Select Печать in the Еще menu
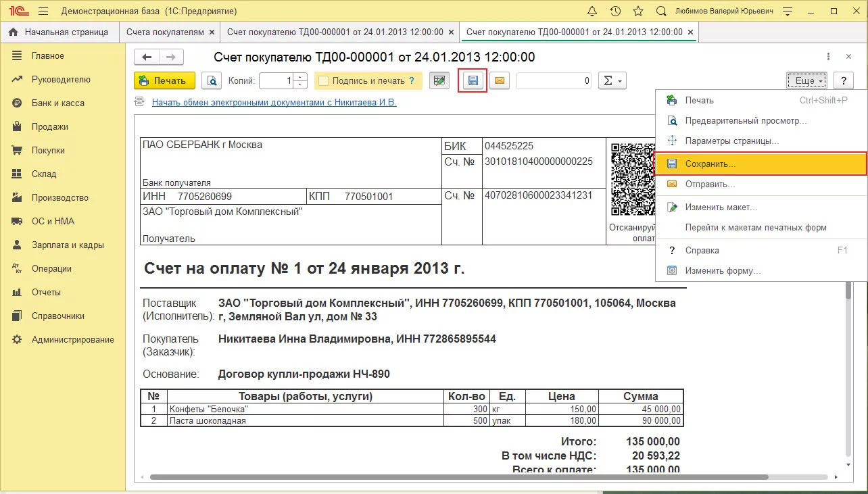 tap(761, 100)
